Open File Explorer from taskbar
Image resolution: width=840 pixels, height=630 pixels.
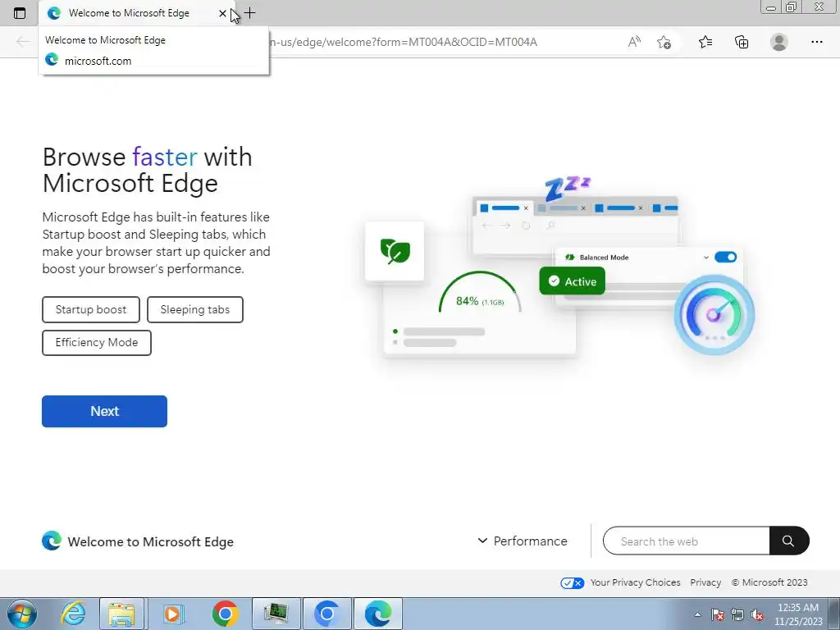click(x=121, y=614)
